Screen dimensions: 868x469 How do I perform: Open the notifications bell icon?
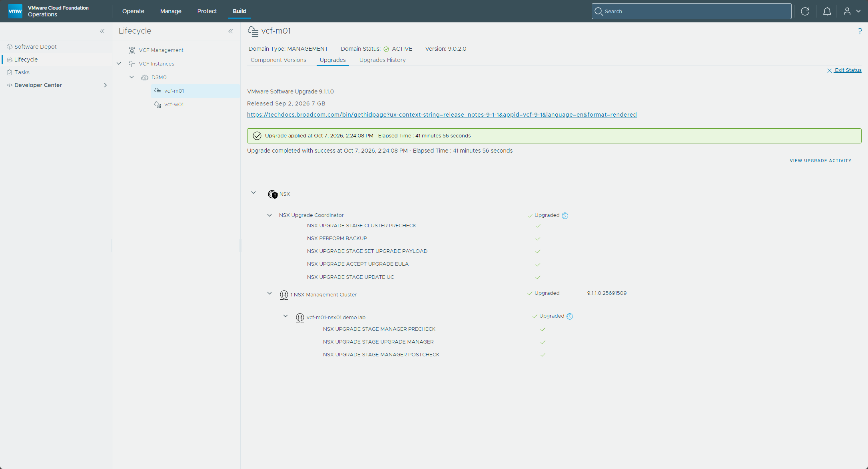coord(827,11)
